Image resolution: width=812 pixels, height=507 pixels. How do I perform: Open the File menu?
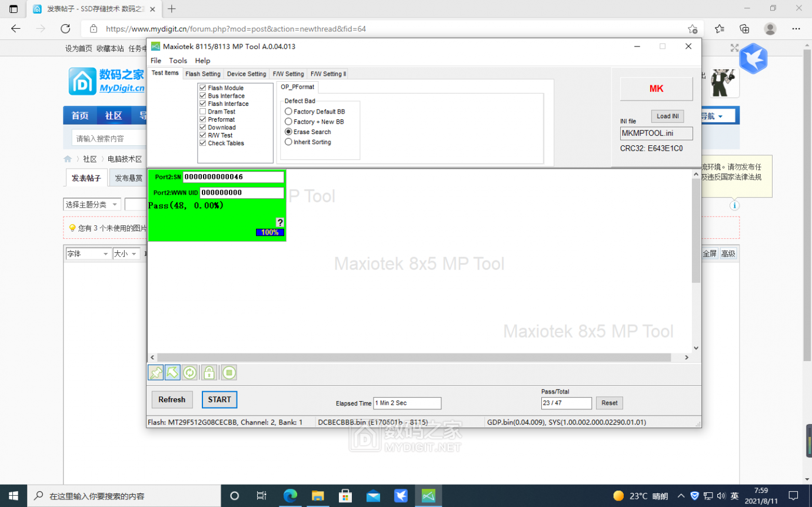(x=156, y=61)
